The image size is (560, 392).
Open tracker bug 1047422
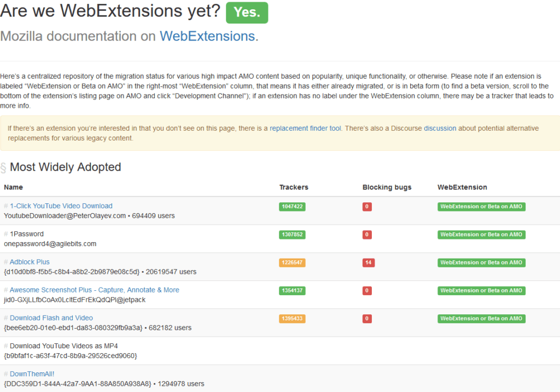pyautogui.click(x=292, y=206)
